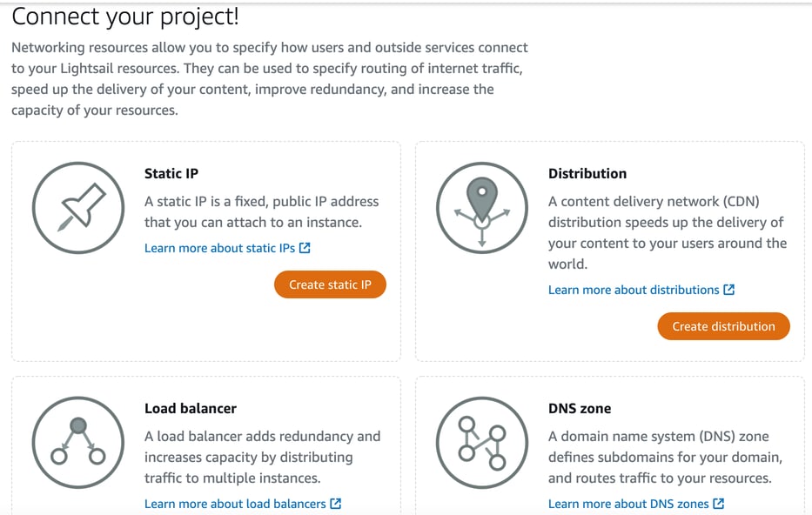The height and width of the screenshot is (515, 812).
Task: Open Learn more about static IPs link
Action: coord(219,248)
